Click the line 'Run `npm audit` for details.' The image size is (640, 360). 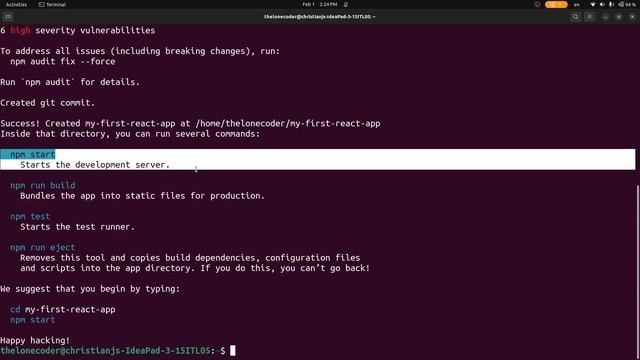tap(70, 82)
